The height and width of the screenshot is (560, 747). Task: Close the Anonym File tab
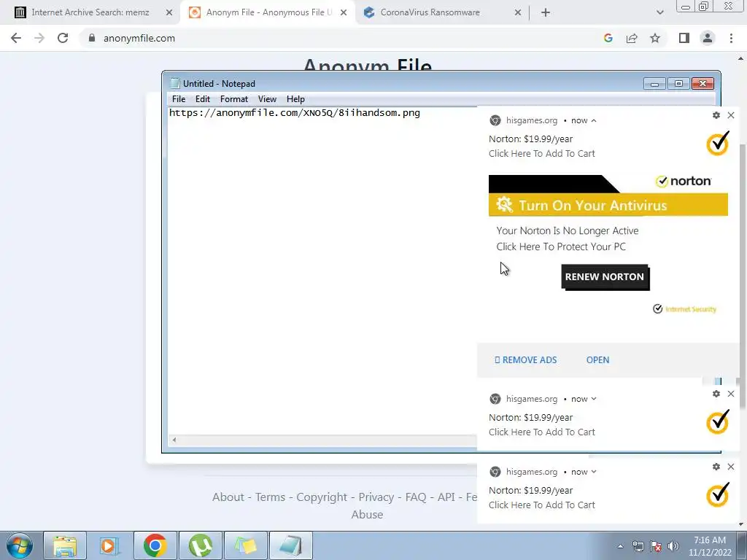coord(344,12)
